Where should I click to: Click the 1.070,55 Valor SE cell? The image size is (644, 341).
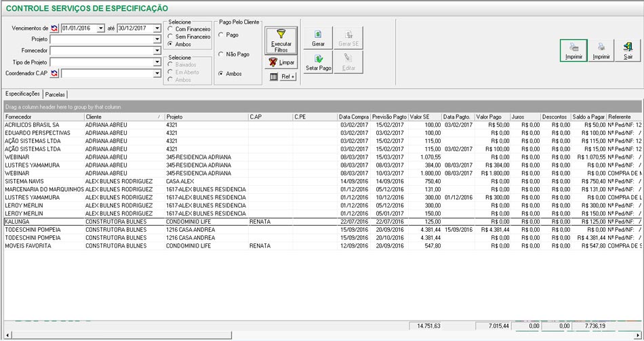click(424, 157)
